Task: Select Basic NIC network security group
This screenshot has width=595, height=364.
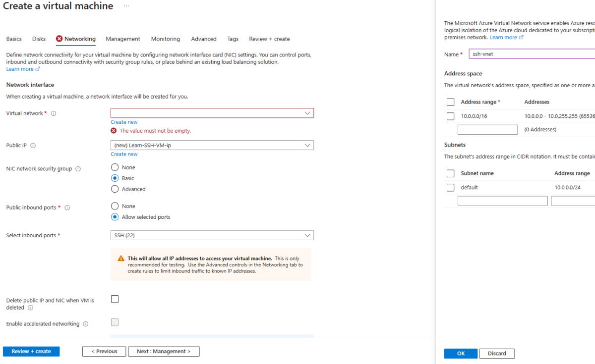Action: point(115,178)
